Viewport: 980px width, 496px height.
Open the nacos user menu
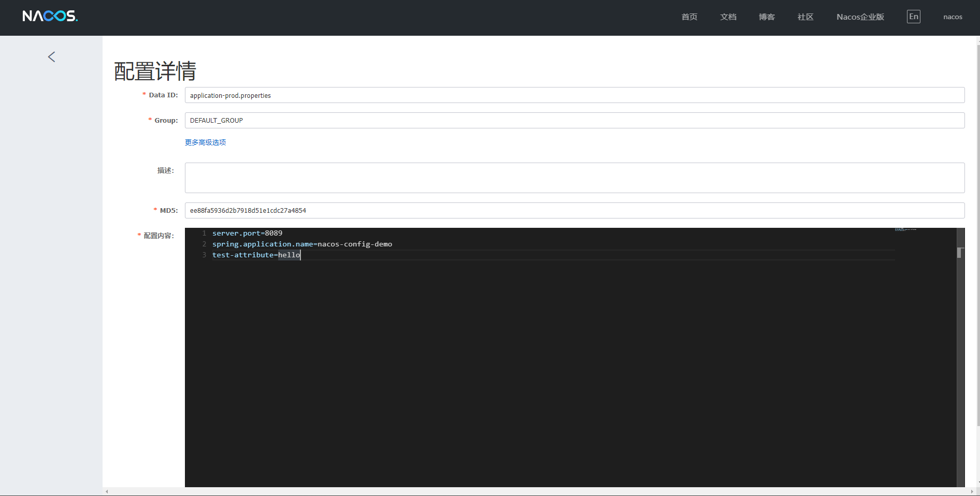tap(953, 17)
